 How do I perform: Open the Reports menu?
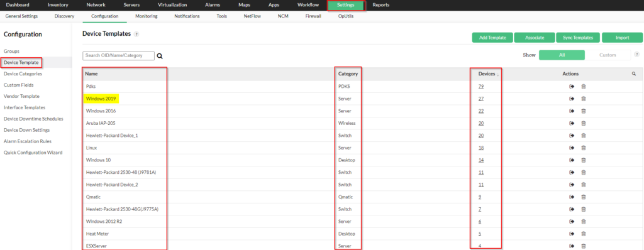point(380,5)
